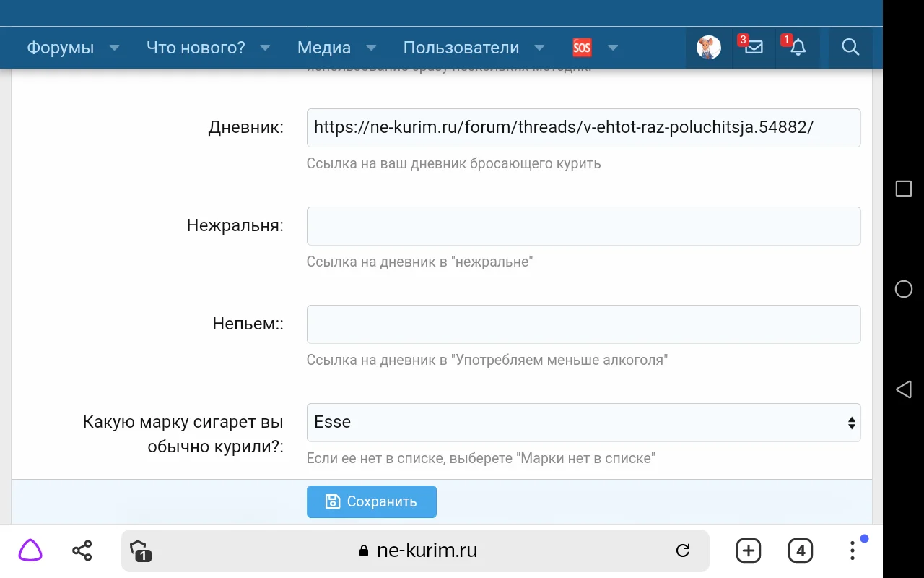
Task: Open the cigarette brand selector showing Esse
Action: pyautogui.click(x=583, y=423)
